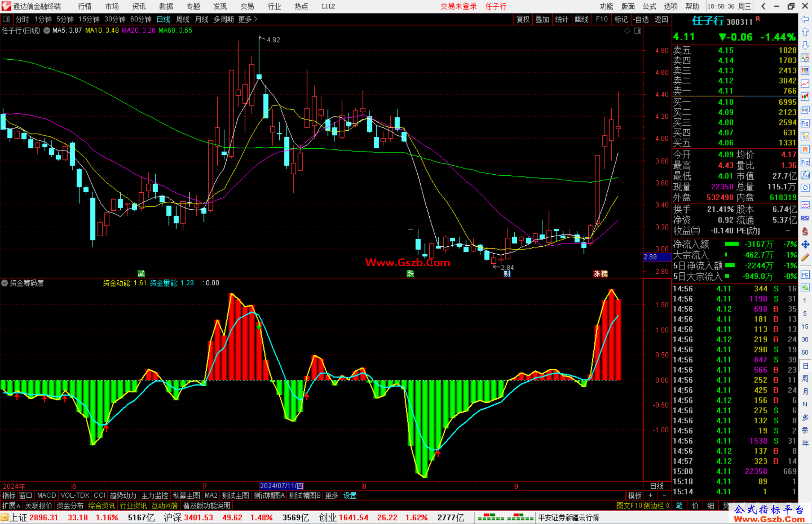Screen dimensions: 812x524
Task: Click the small window icon before 分时
Action: coord(6,19)
